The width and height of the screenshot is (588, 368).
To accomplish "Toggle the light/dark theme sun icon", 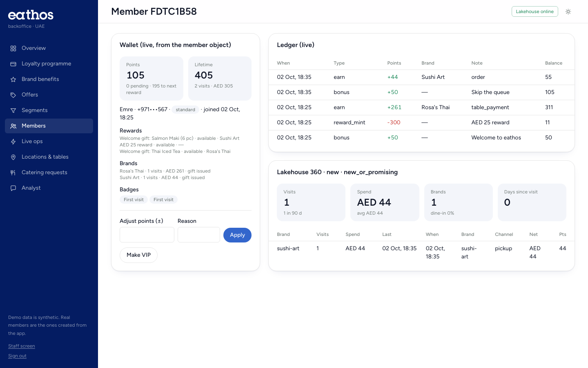I will point(568,11).
